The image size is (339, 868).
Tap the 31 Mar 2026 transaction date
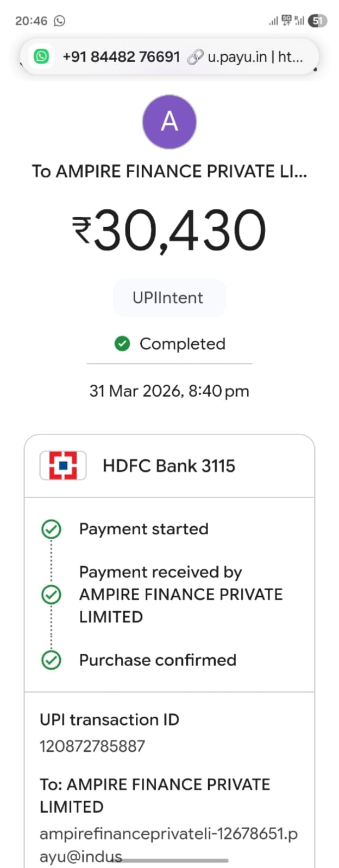pos(169,391)
